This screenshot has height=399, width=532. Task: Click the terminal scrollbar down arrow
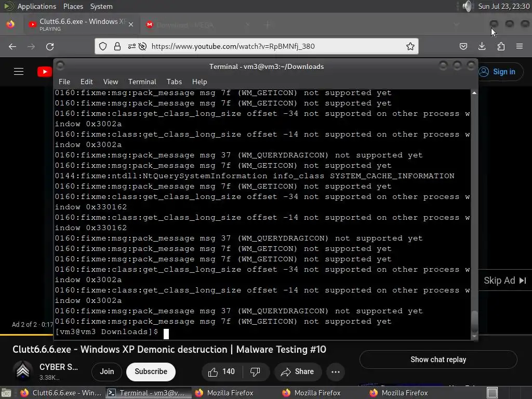click(474, 336)
